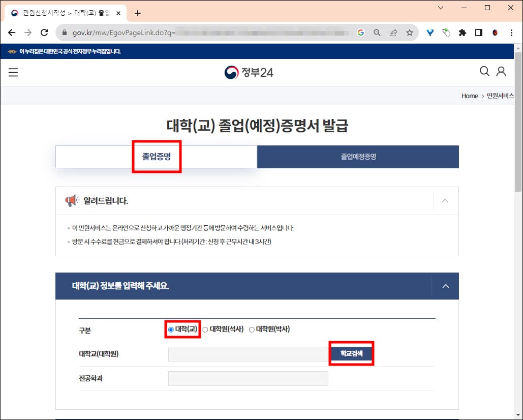
Task: Select the 졸업증명 tab
Action: (156, 157)
